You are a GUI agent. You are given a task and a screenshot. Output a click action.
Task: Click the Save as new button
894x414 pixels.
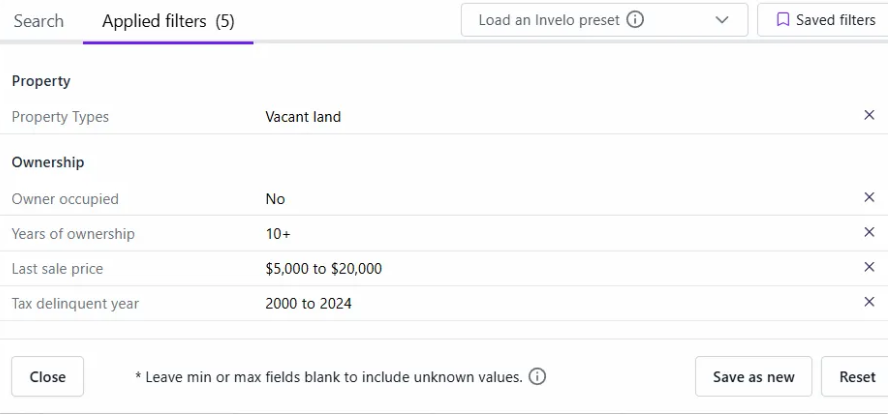(753, 377)
